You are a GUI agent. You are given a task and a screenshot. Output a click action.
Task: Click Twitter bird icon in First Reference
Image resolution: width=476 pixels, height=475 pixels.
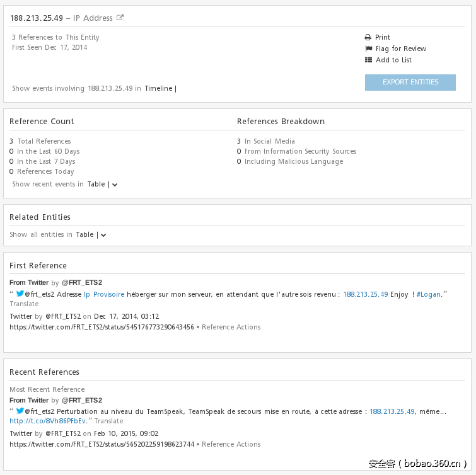pyautogui.click(x=20, y=294)
